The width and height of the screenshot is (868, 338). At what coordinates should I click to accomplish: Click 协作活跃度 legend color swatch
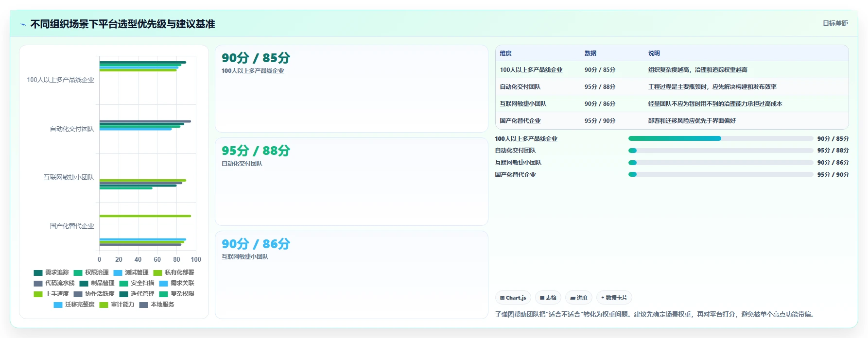[x=78, y=294]
